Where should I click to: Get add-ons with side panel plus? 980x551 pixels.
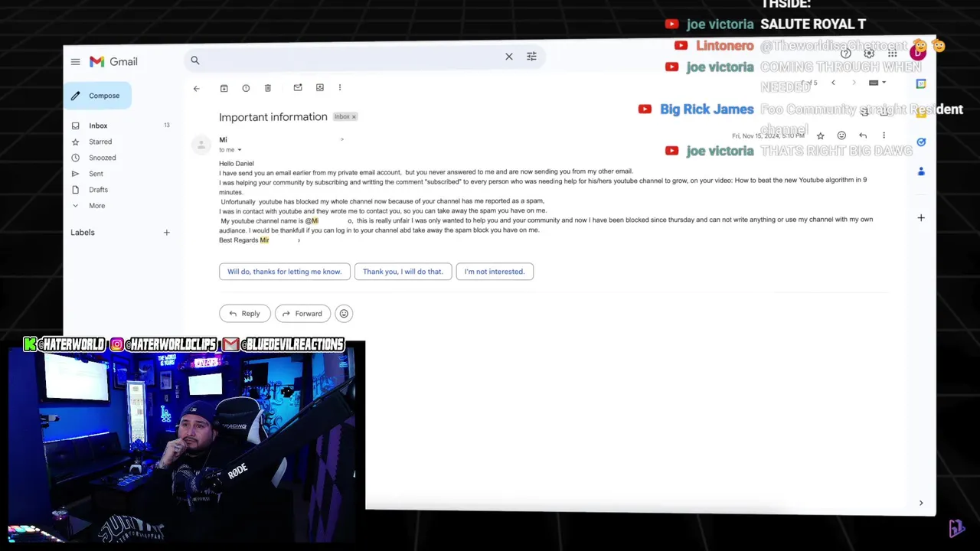click(x=921, y=218)
